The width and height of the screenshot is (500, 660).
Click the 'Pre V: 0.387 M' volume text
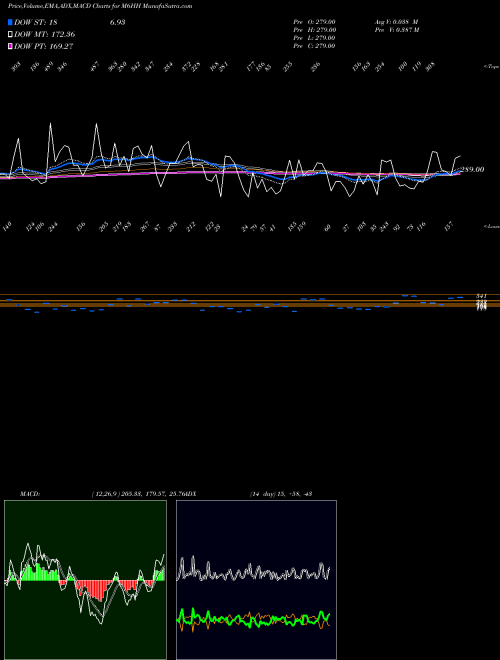coord(396,30)
